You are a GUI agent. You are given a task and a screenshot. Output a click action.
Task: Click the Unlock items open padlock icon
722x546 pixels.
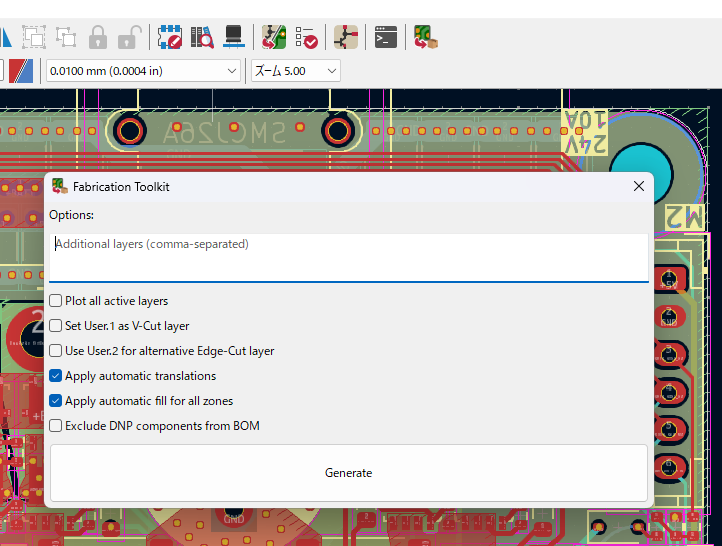tap(128, 38)
